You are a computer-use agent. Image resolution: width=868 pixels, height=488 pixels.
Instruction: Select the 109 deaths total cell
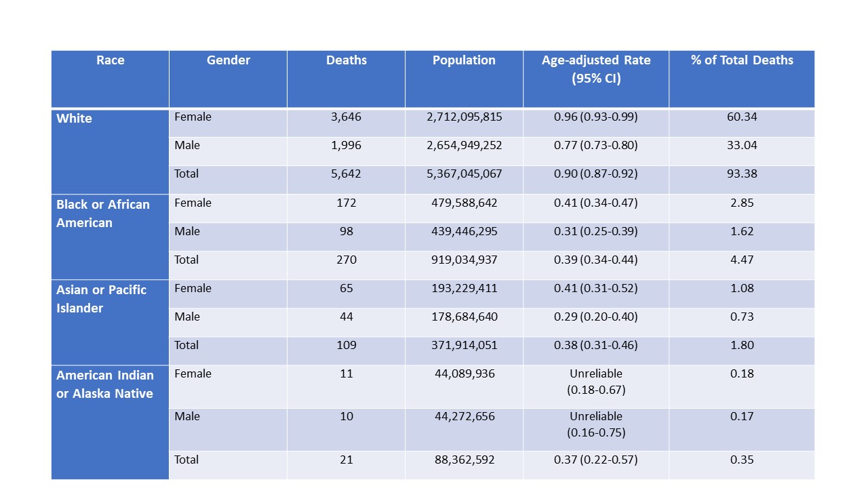coord(346,346)
